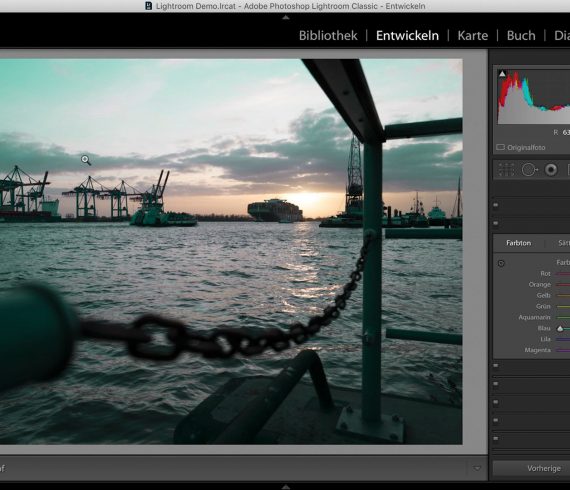The image size is (570, 490).
Task: Click the Blau hue slider handle
Action: [560, 328]
